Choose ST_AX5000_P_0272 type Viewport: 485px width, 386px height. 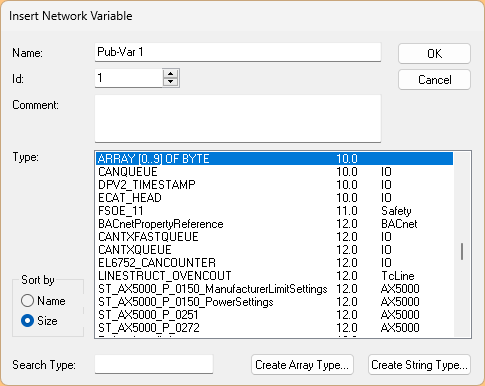[x=274, y=328]
